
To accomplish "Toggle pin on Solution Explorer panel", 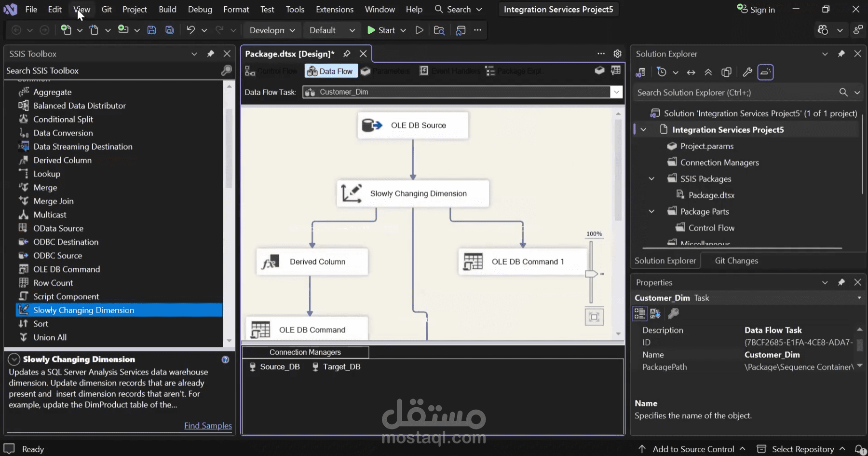I will (841, 54).
